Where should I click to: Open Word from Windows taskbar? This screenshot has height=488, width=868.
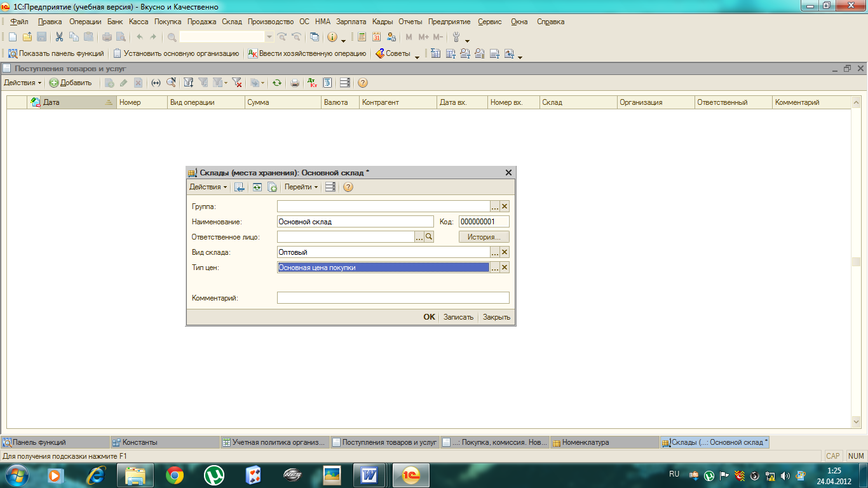pyautogui.click(x=370, y=475)
